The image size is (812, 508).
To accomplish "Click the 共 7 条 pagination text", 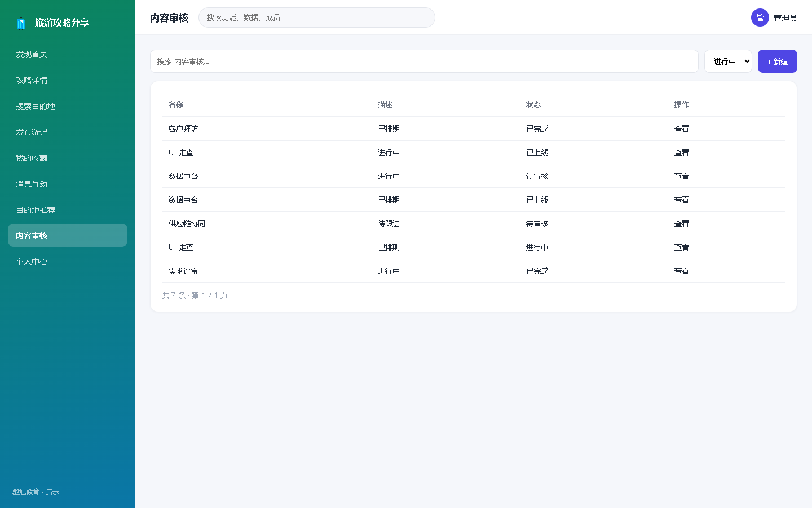I will click(x=195, y=295).
